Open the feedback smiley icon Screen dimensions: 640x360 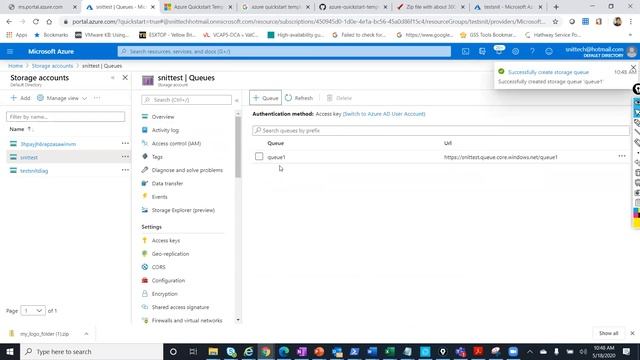(549, 51)
